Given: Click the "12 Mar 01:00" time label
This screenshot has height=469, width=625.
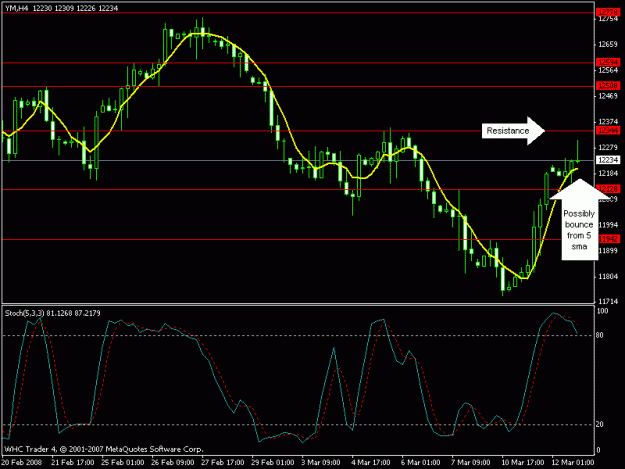Looking at the screenshot, I should [x=573, y=463].
